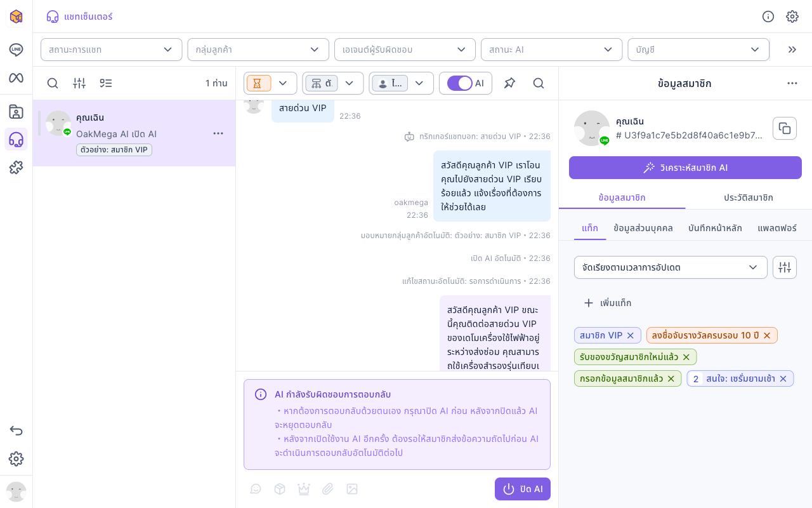
Task: Click the ปิด AI button
Action: 523,489
